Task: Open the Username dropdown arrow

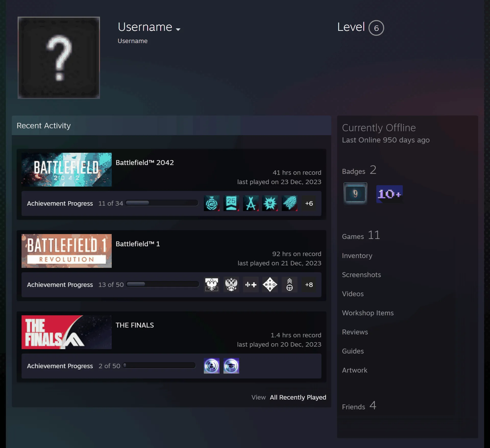Action: coord(178,30)
